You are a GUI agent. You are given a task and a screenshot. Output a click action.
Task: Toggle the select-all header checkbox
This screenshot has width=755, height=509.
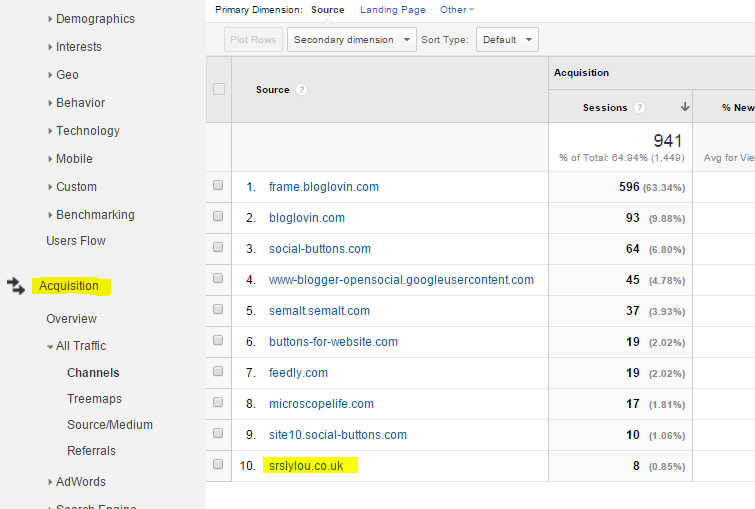[x=219, y=89]
